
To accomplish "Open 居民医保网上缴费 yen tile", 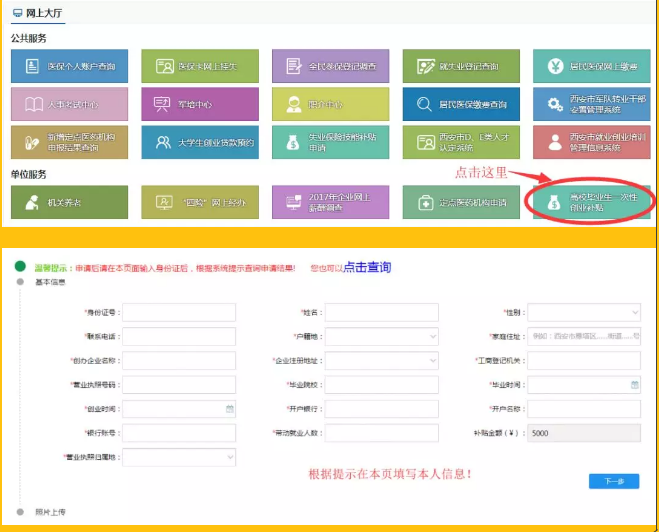I will 592,66.
